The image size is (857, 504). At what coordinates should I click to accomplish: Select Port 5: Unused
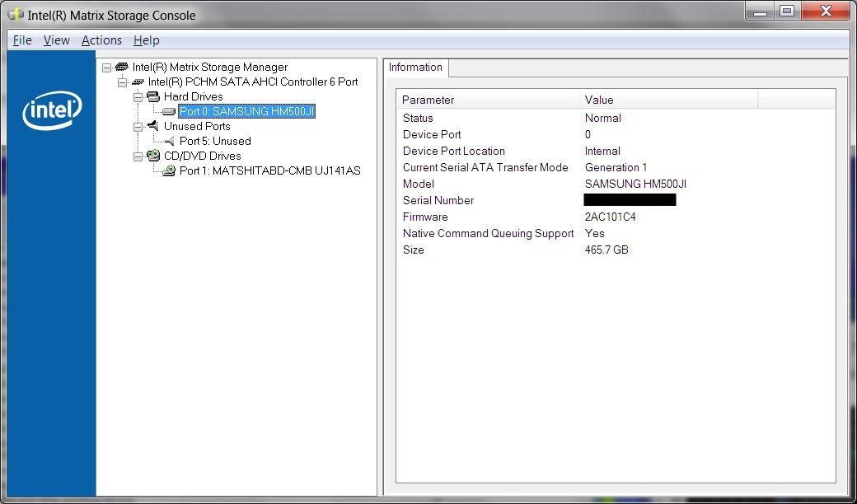[x=215, y=141]
